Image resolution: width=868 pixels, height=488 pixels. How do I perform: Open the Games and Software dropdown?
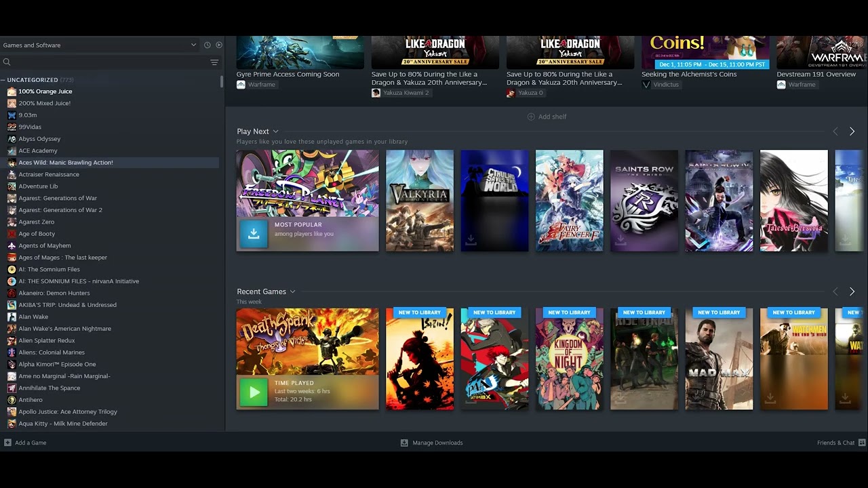(100, 45)
